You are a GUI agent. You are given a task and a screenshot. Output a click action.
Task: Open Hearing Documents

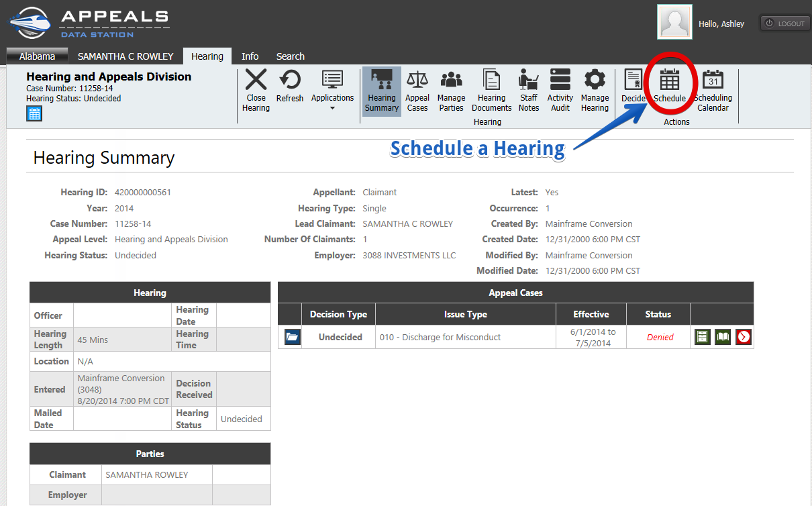(x=491, y=91)
